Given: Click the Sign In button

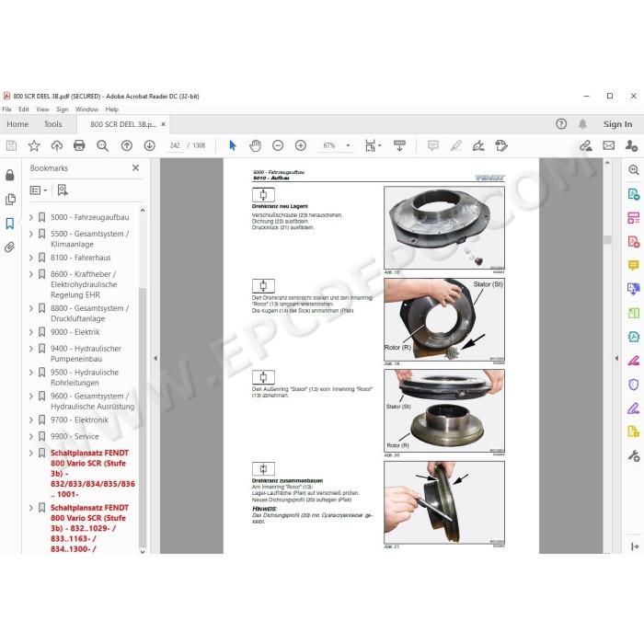Looking at the screenshot, I should pyautogui.click(x=617, y=124).
